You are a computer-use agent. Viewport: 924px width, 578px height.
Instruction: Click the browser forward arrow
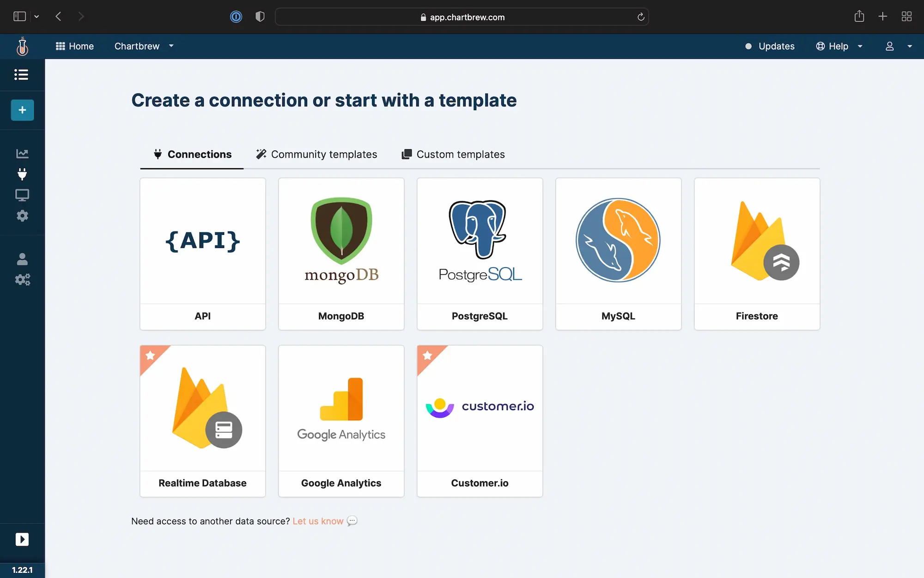[x=81, y=17]
